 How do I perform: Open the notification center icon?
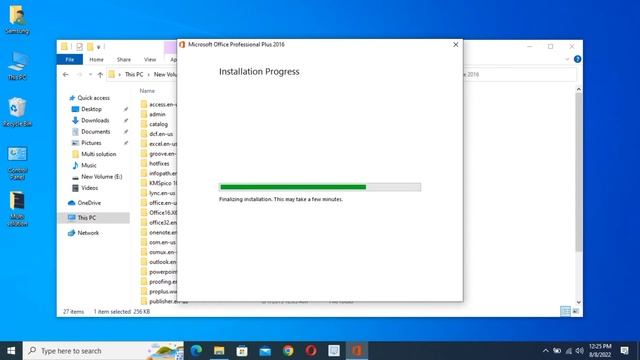(624, 351)
